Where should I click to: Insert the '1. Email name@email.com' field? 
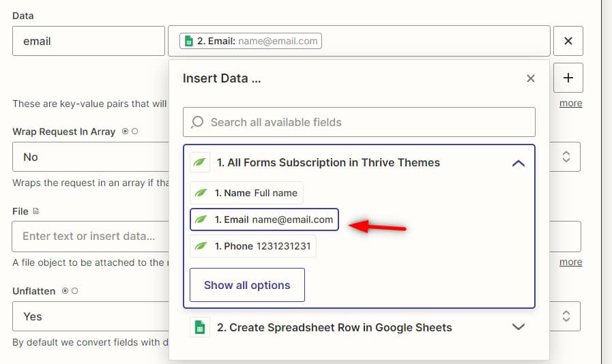(x=264, y=219)
